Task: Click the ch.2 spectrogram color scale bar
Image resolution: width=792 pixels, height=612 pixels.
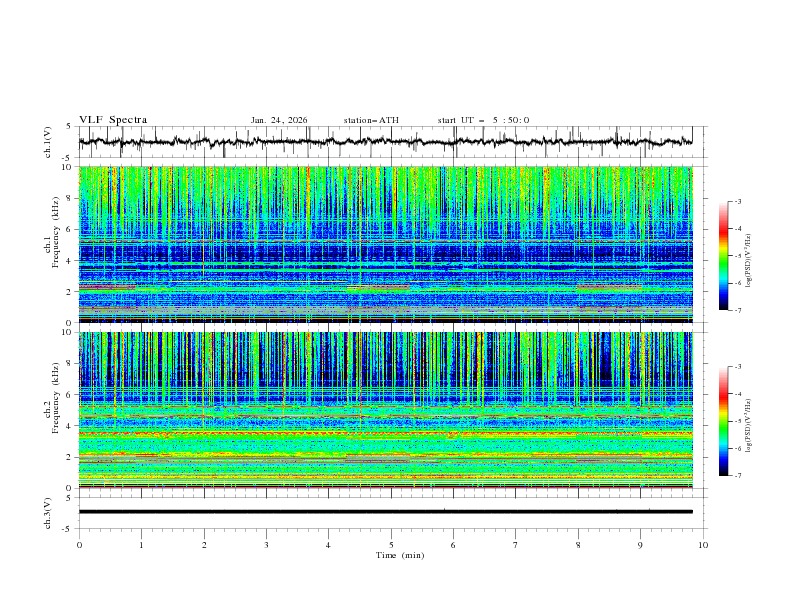Action: (x=723, y=421)
